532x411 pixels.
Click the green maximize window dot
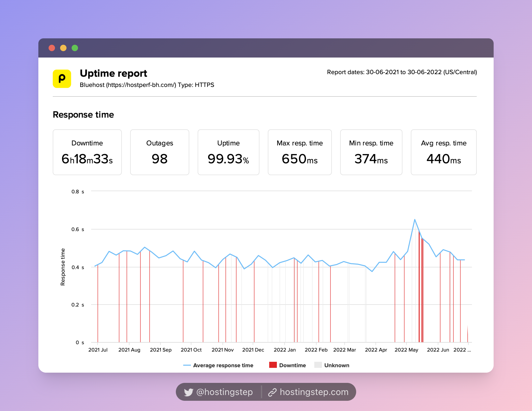[x=75, y=48]
